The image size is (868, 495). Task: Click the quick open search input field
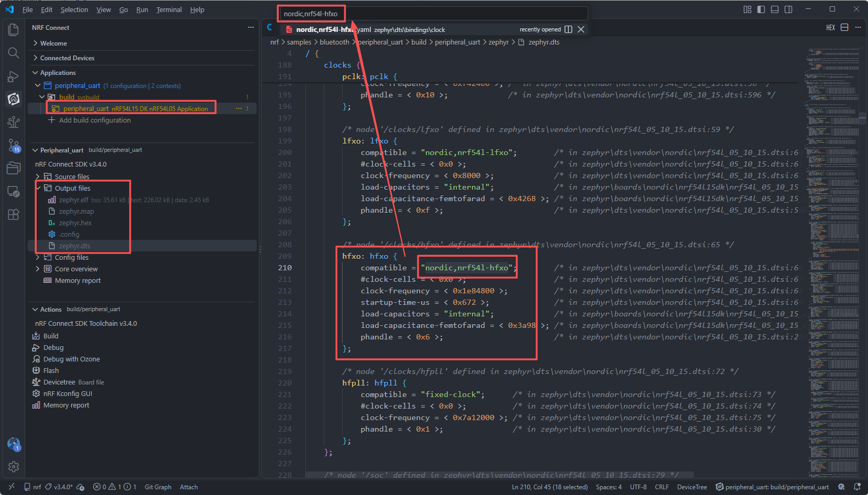(433, 14)
